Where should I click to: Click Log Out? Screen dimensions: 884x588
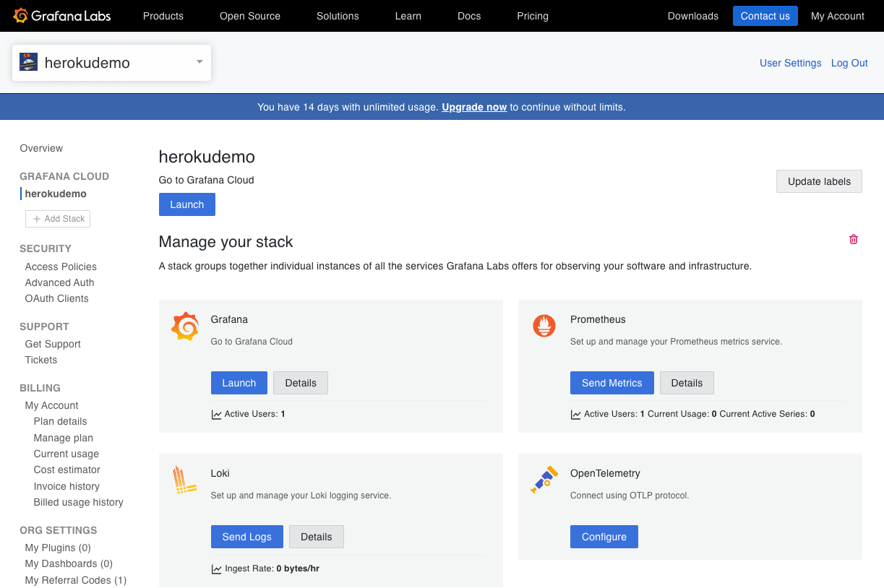pyautogui.click(x=849, y=63)
